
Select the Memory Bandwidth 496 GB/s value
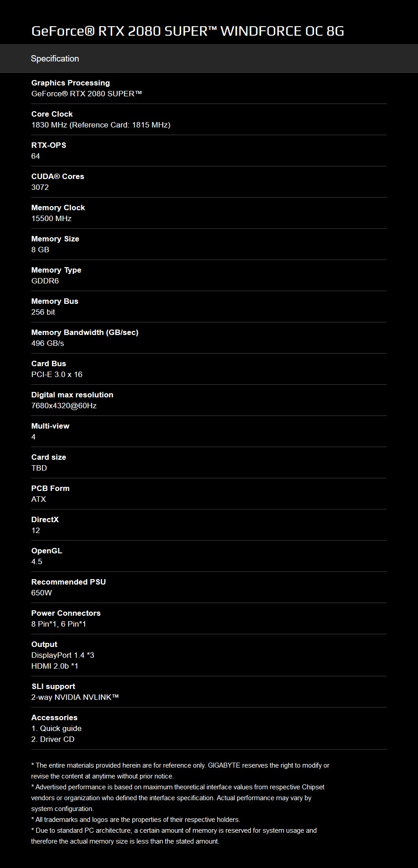47,343
